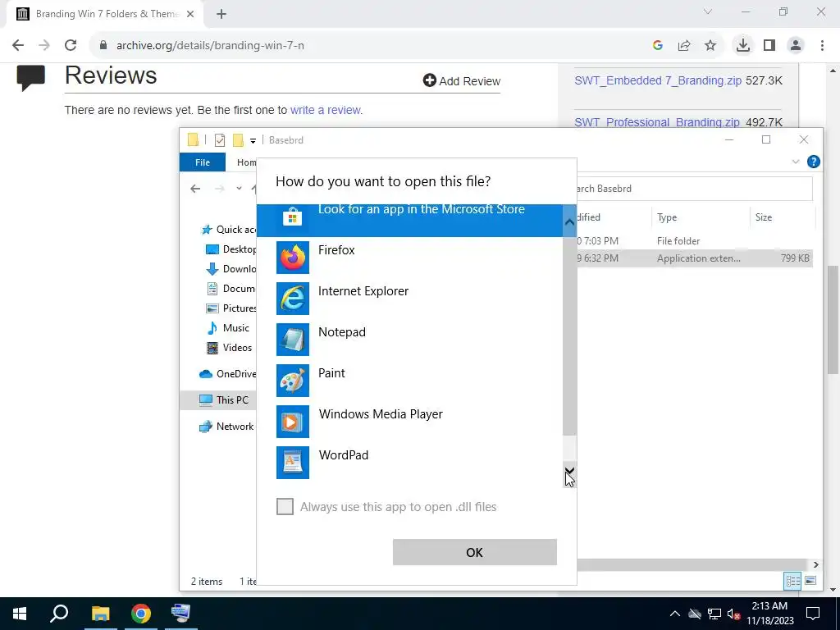840x630 pixels.
Task: Click the app list scroll up arrow
Action: point(569,221)
